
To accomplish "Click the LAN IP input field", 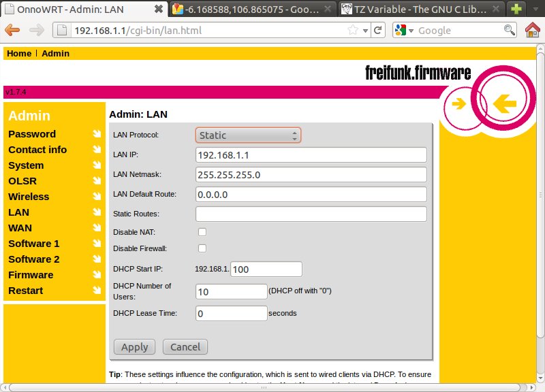I will tap(311, 155).
